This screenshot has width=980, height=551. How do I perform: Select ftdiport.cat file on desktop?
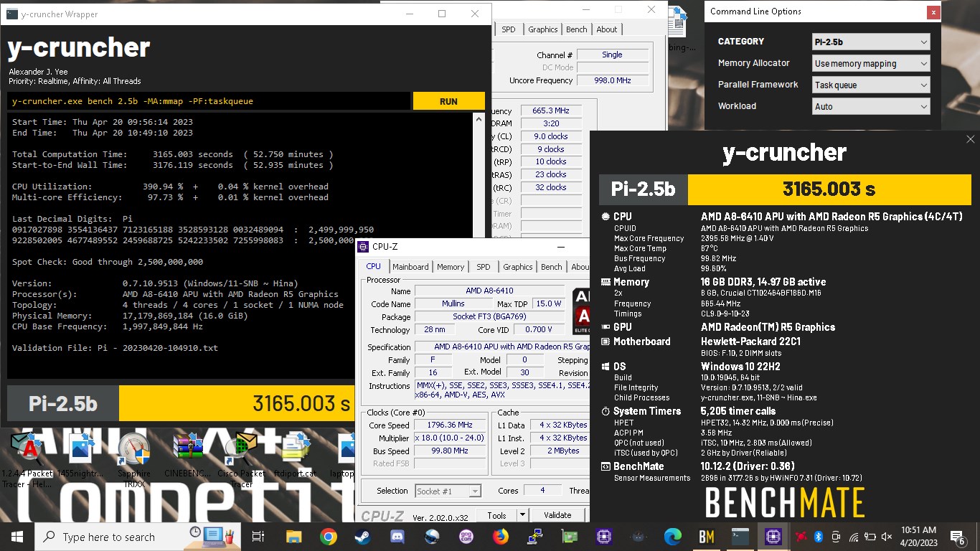pos(296,456)
